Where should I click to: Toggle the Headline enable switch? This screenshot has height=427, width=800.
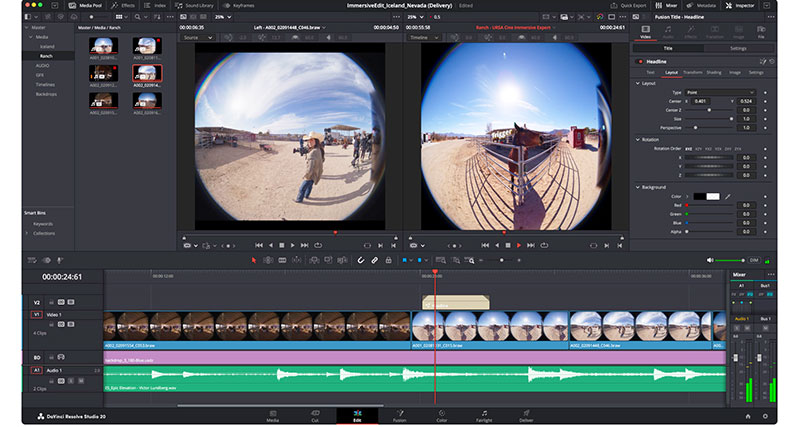click(640, 62)
